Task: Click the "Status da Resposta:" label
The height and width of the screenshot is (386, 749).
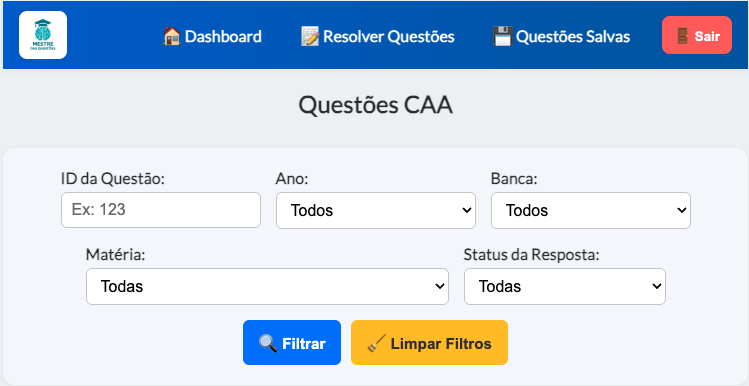Action: (x=532, y=255)
